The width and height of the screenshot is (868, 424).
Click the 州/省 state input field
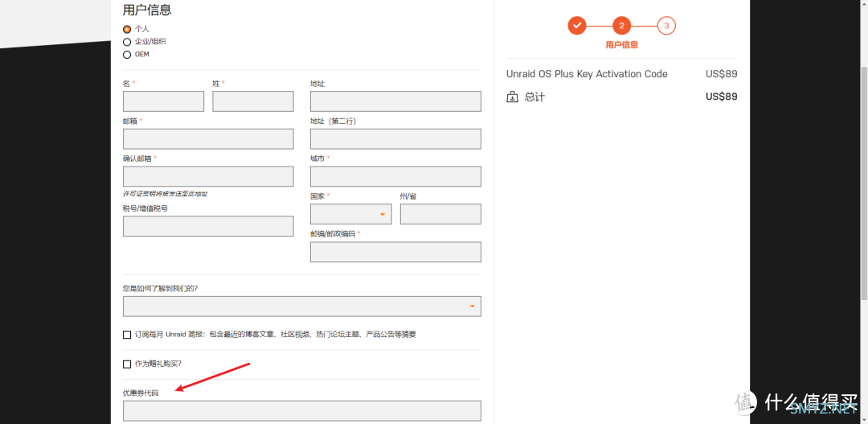point(440,214)
